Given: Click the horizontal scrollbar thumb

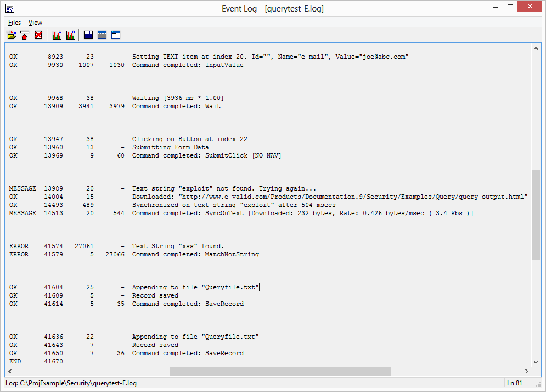Looking at the screenshot, I should [280, 372].
